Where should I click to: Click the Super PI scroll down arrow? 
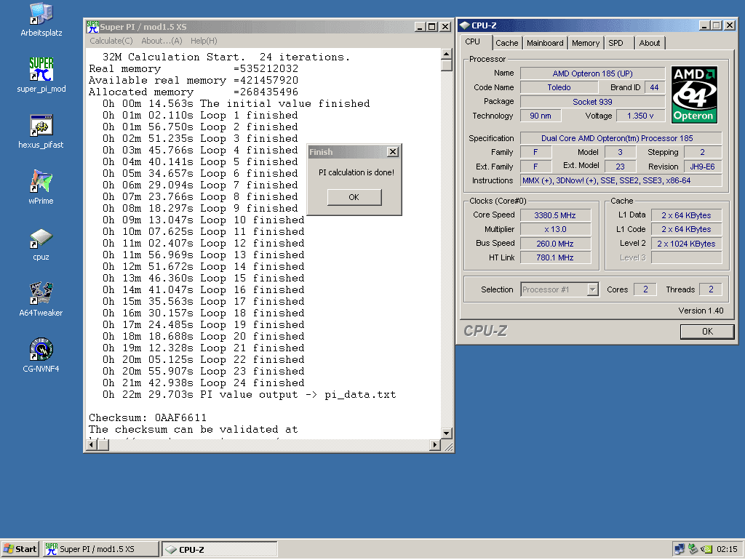[446, 433]
